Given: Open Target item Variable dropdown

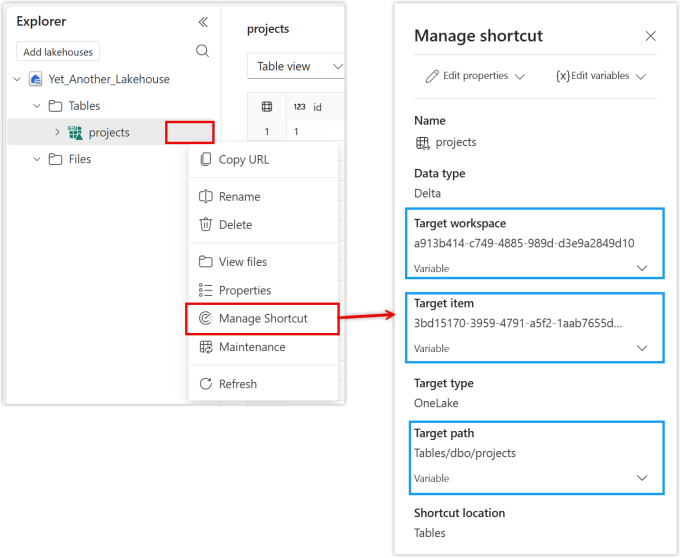Looking at the screenshot, I should pyautogui.click(x=642, y=348).
